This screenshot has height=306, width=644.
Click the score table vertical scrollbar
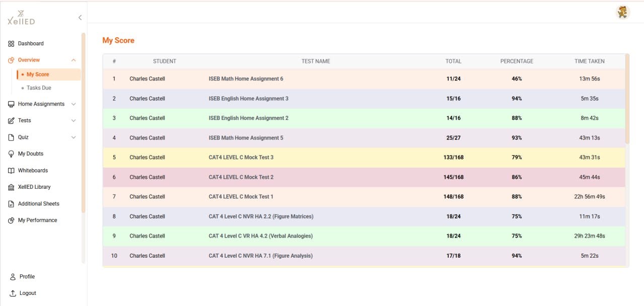coord(627,99)
